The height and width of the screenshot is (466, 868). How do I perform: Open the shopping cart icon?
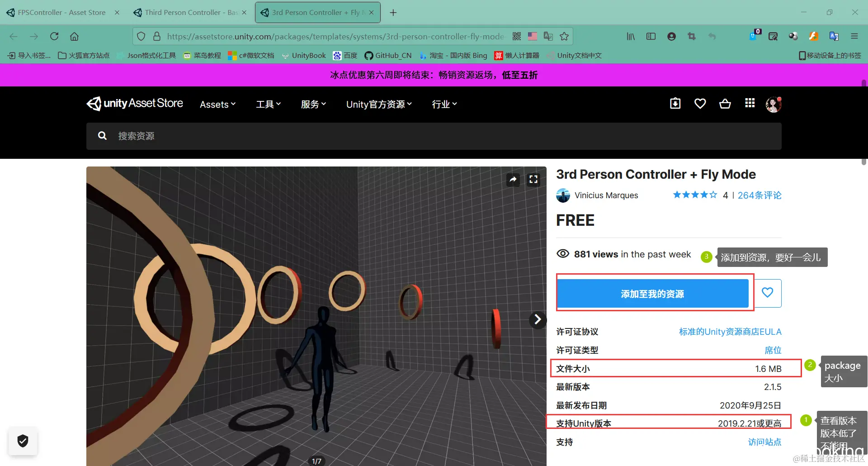coord(725,104)
